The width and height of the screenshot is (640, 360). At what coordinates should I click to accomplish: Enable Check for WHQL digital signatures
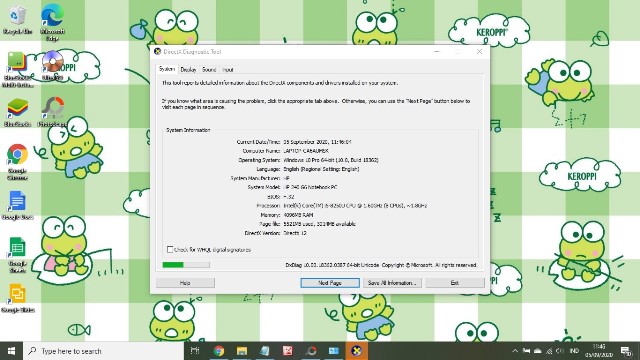pyautogui.click(x=170, y=249)
